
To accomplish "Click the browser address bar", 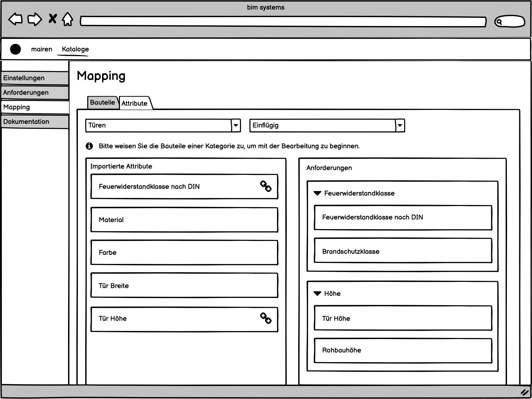I will coord(283,22).
